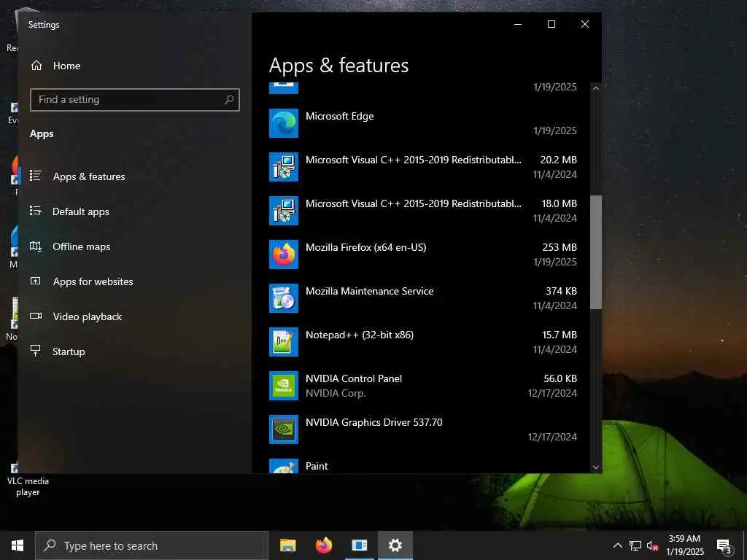Go to Default apps page
The image size is (747, 560).
[81, 212]
